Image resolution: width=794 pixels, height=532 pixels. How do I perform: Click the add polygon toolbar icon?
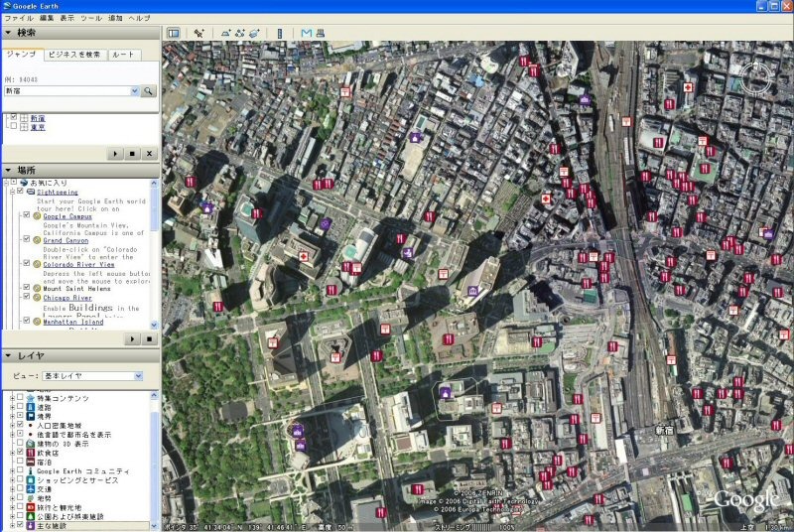tap(226, 34)
